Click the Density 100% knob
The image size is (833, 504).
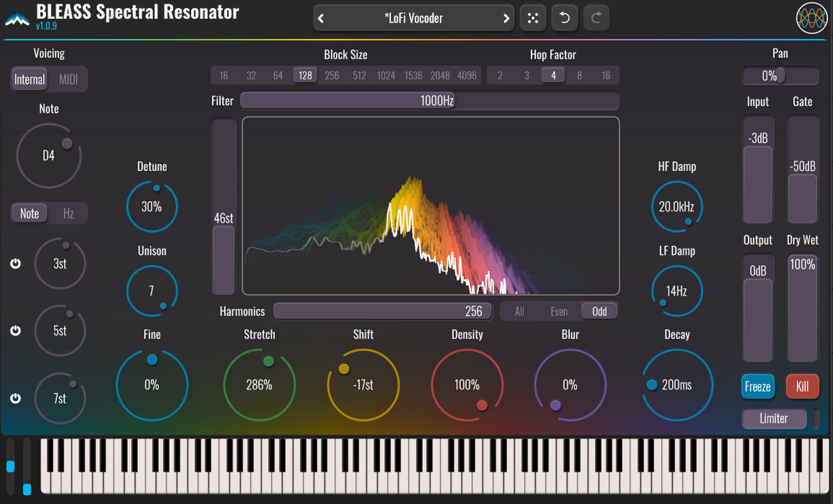(x=467, y=385)
